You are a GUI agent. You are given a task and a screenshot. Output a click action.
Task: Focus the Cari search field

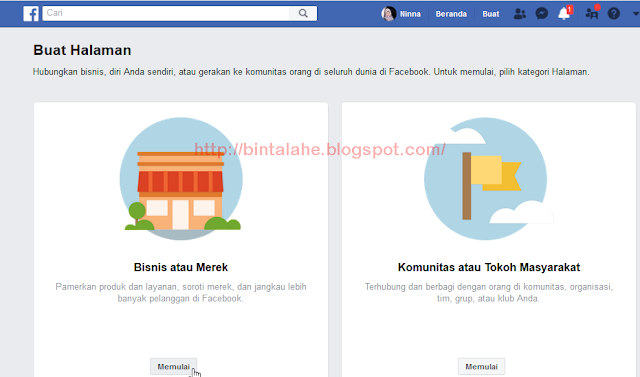tap(166, 13)
